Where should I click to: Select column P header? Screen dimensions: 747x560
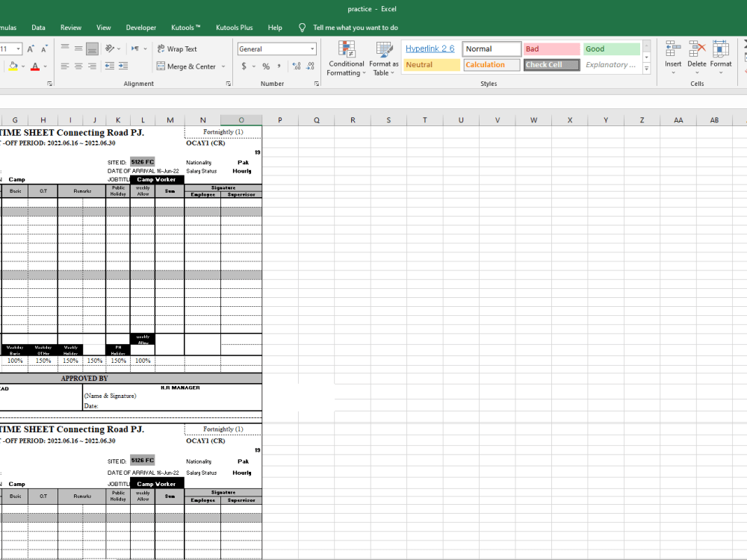click(280, 120)
